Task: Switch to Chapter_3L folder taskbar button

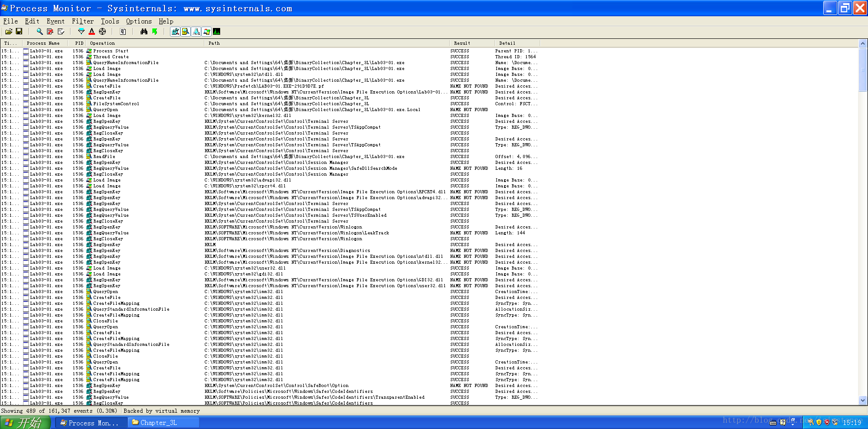Action: pos(164,423)
